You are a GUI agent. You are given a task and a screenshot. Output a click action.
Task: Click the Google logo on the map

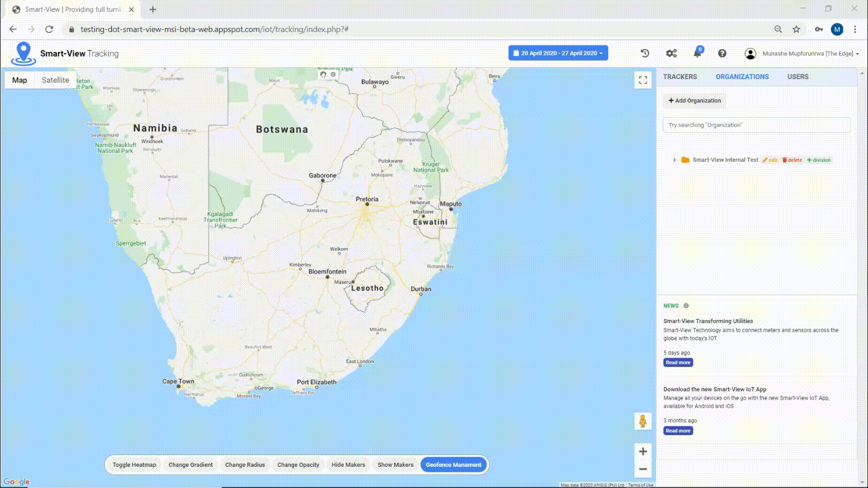click(x=16, y=481)
